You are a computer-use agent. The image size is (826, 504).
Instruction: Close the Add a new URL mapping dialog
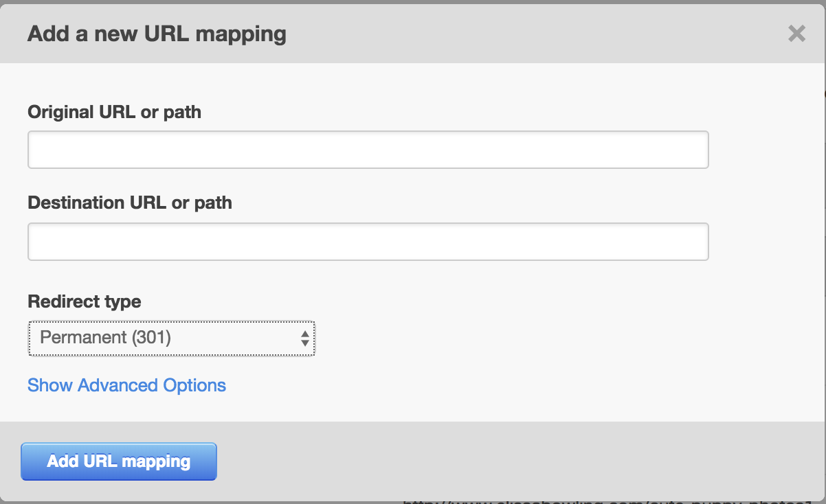click(796, 34)
